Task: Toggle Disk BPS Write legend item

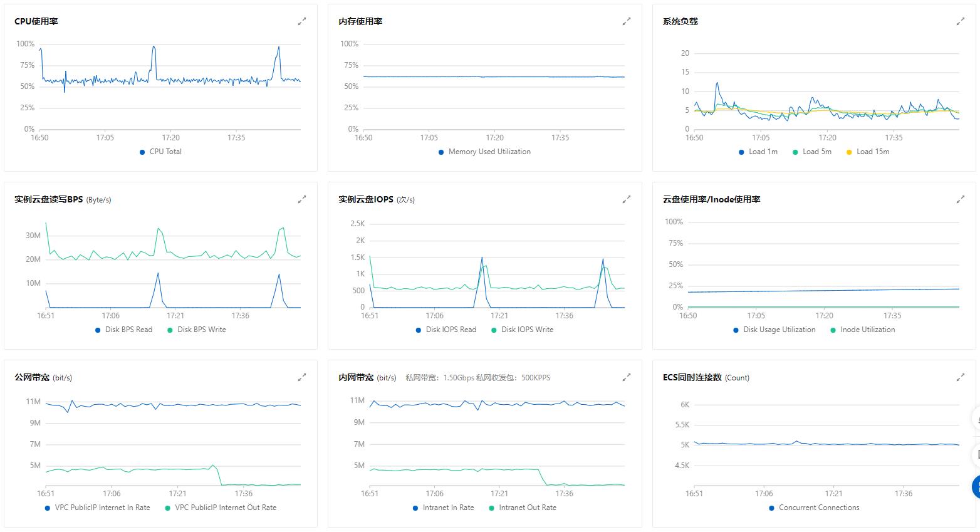Action: tap(201, 330)
